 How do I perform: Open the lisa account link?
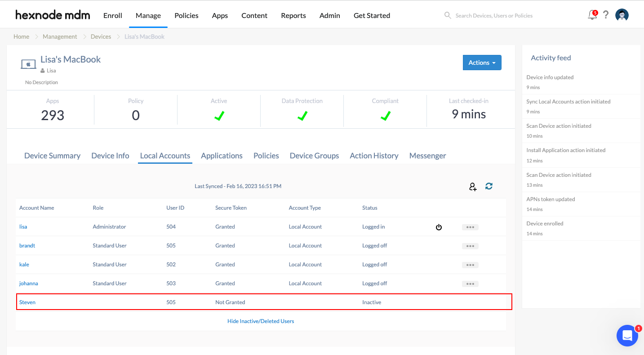click(x=23, y=227)
